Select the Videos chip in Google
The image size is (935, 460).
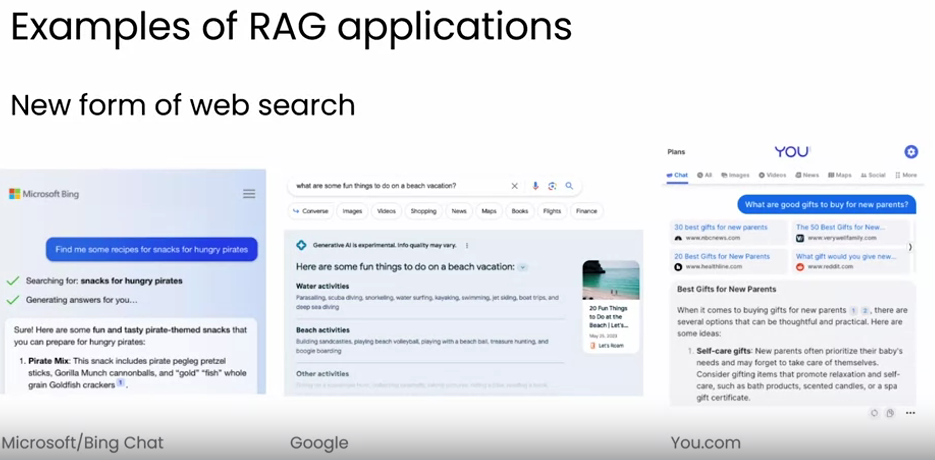tap(386, 211)
